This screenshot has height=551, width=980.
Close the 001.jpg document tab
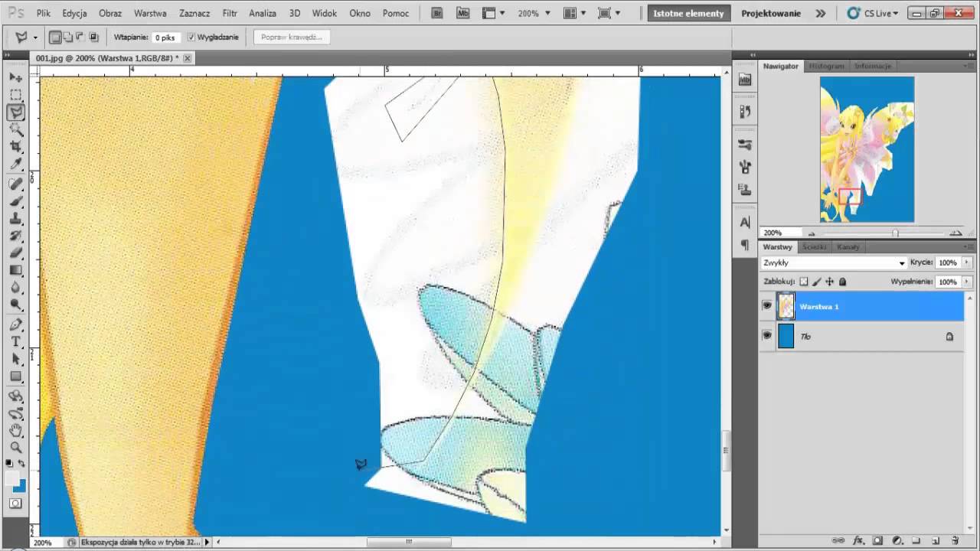coord(188,58)
